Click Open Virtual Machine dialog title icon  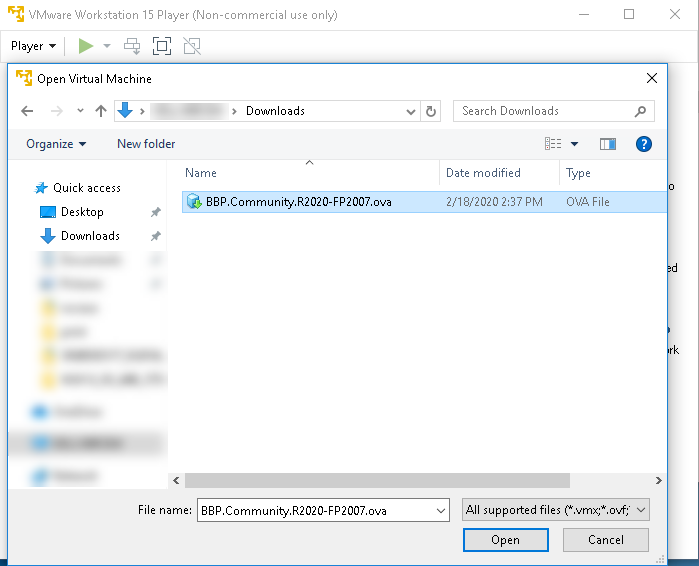[x=24, y=78]
